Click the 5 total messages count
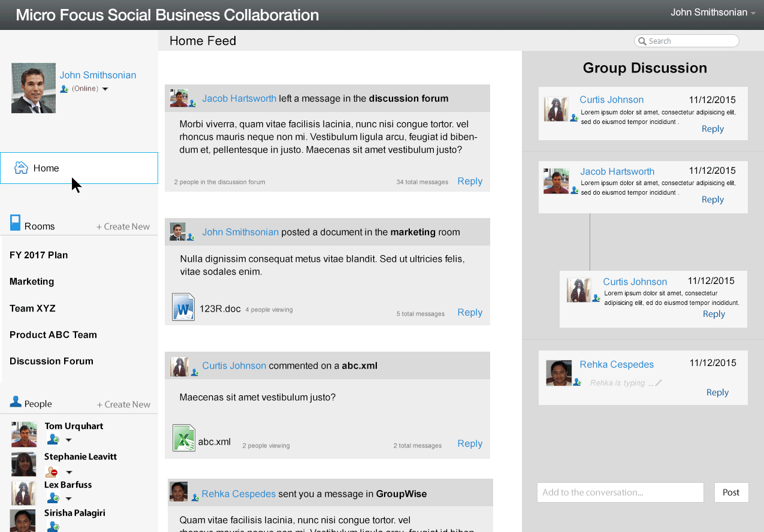 [x=420, y=314]
